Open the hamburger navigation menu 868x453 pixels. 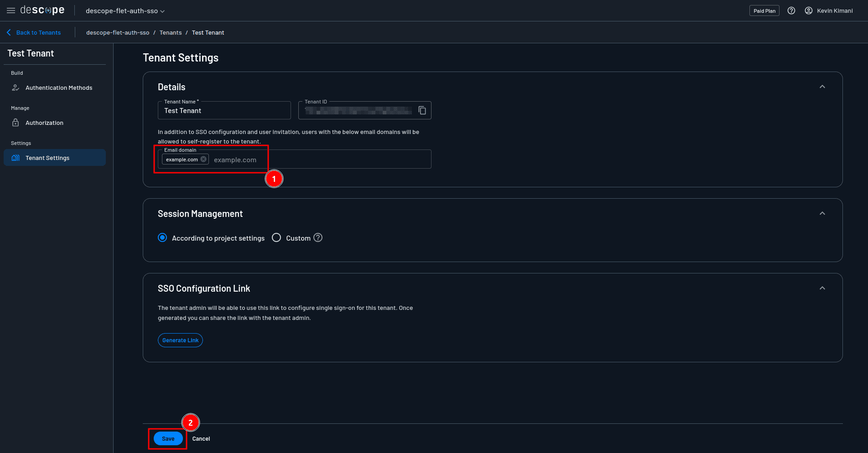click(x=11, y=10)
